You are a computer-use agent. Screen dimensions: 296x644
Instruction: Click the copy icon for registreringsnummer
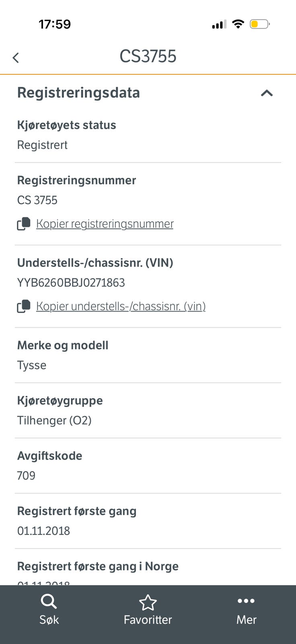(24, 224)
